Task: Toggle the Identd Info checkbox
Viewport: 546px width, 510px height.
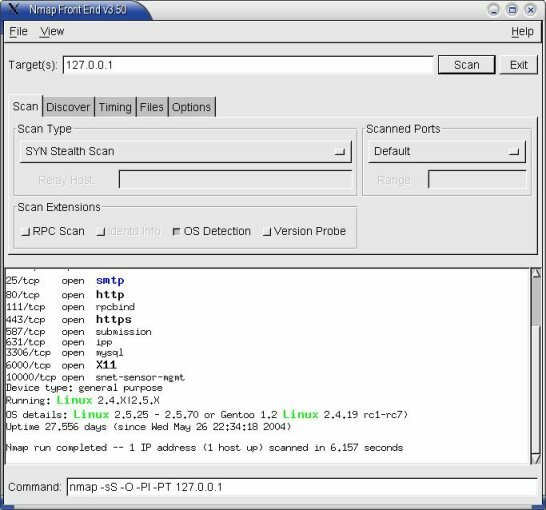Action: [x=128, y=232]
